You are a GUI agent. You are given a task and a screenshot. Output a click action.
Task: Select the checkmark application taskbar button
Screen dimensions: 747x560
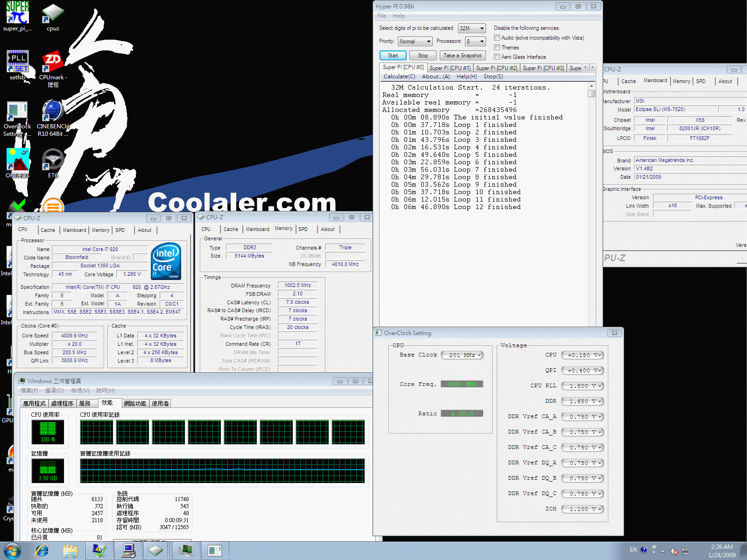click(x=99, y=551)
